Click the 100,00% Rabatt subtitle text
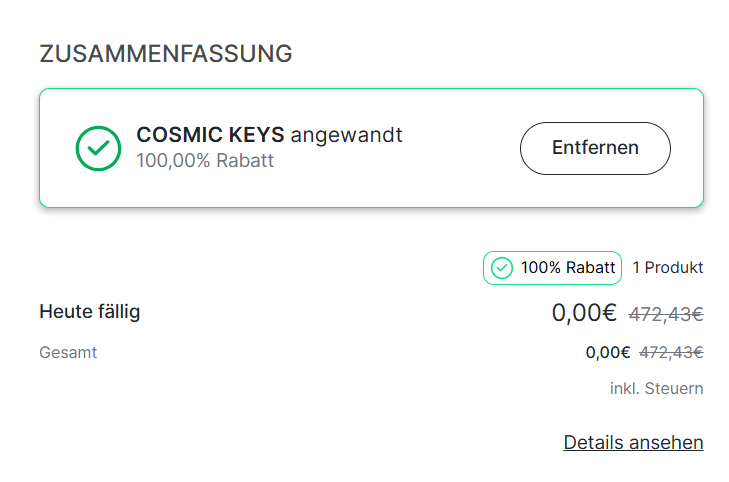Image resolution: width=729 pixels, height=482 pixels. click(x=205, y=160)
